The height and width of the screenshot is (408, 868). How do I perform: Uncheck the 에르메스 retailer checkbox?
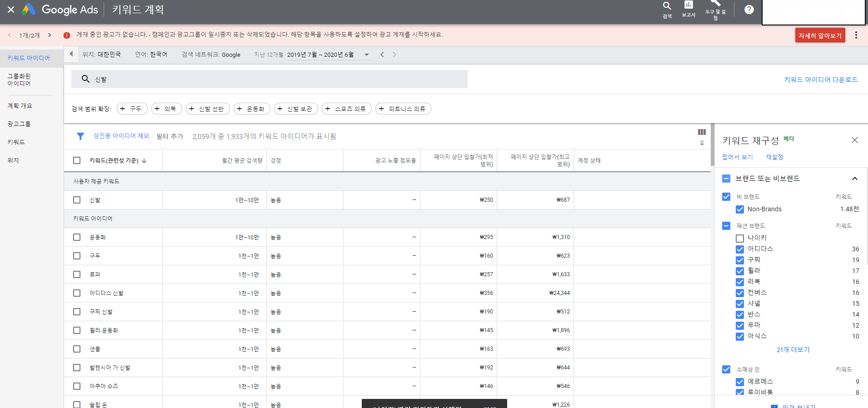(740, 382)
